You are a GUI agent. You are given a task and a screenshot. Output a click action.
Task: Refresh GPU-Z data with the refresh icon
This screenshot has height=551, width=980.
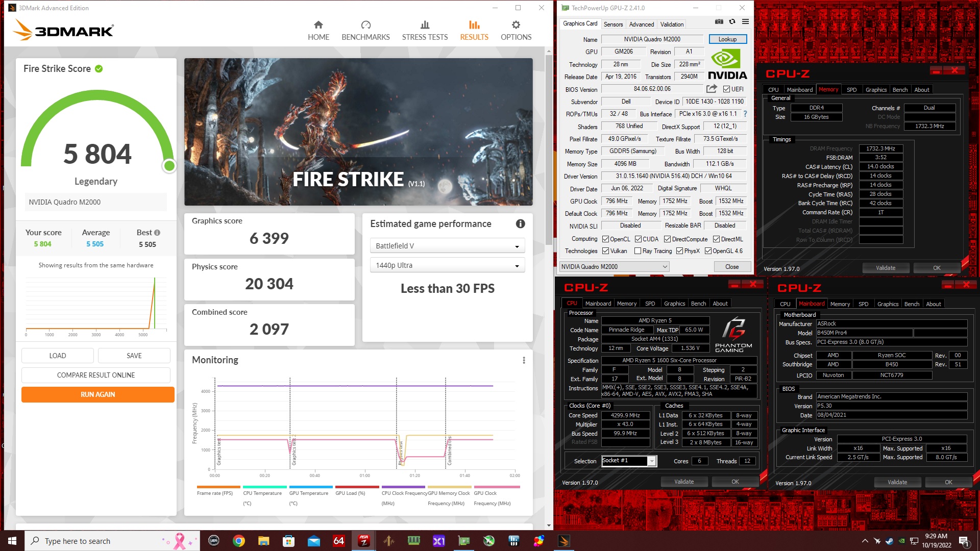click(732, 21)
